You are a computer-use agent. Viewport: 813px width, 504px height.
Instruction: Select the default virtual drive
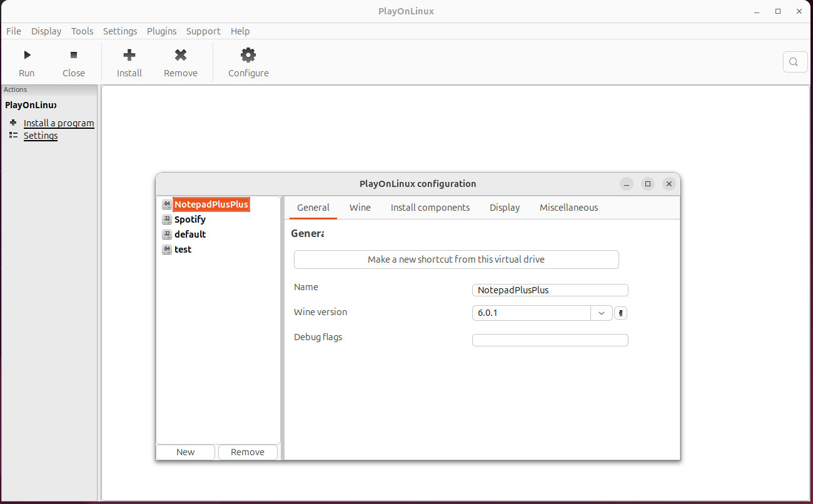[190, 234]
